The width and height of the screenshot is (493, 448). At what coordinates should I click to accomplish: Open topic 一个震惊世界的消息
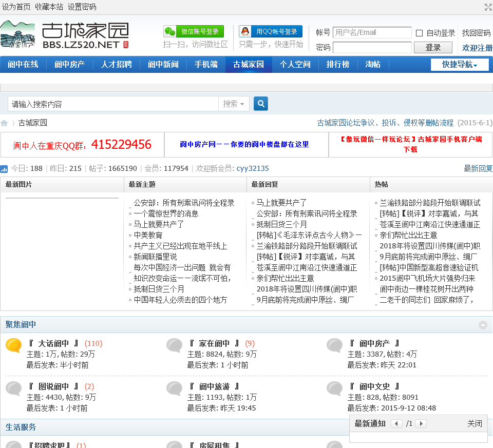pos(166,213)
